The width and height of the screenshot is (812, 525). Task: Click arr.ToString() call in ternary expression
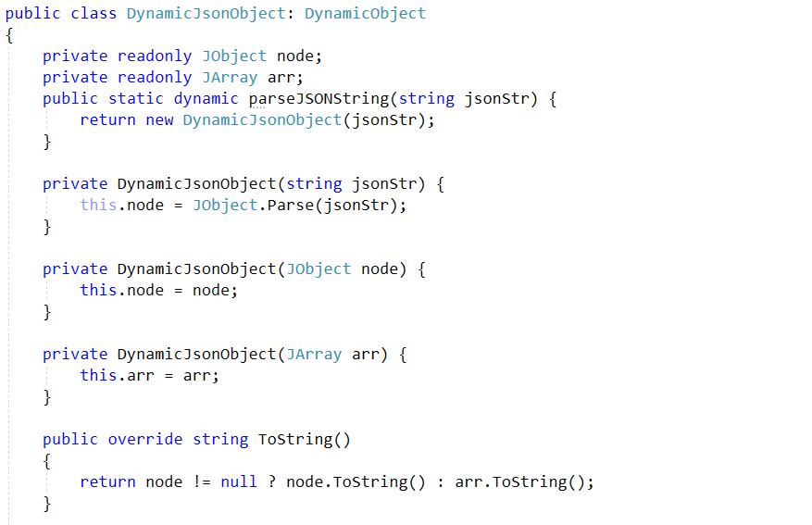pyautogui.click(x=520, y=481)
